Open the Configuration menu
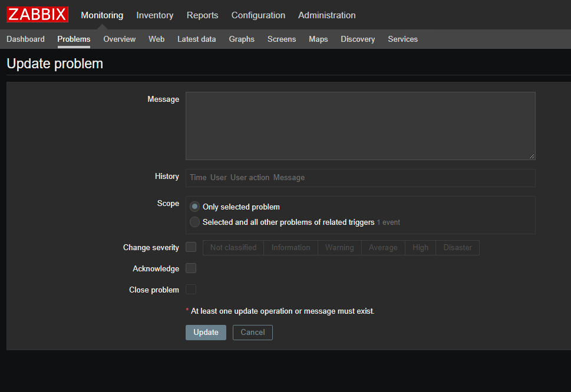The width and height of the screenshot is (571, 392). click(x=258, y=15)
